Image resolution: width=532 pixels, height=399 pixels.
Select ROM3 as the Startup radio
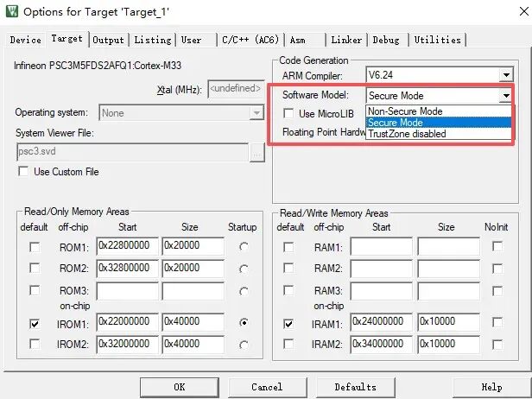(x=244, y=291)
